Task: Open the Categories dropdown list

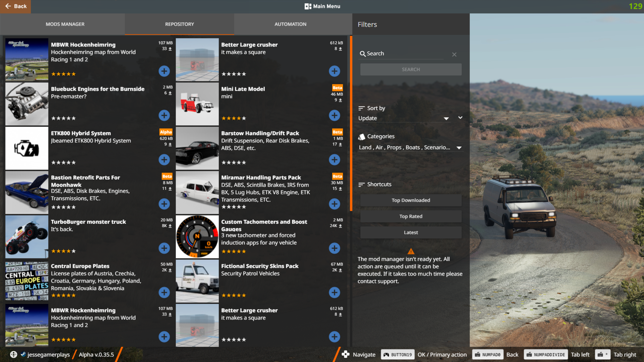Action: 410,147
